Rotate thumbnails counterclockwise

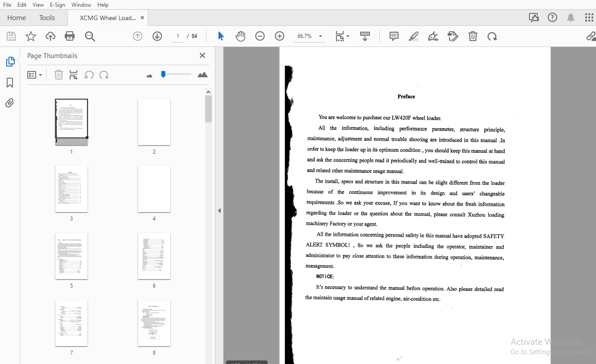(x=89, y=75)
